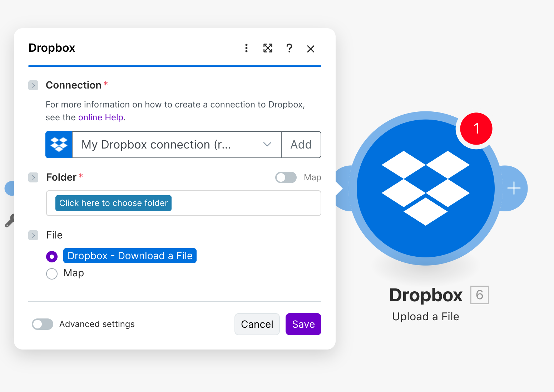Save the Dropbox module settings
Viewport: 554px width, 392px height.
[x=303, y=324]
